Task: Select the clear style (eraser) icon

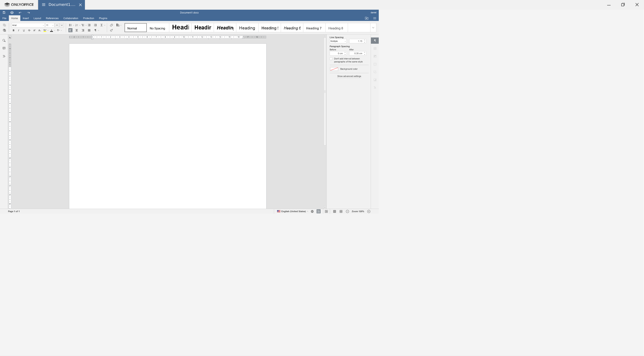Action: 111,25
